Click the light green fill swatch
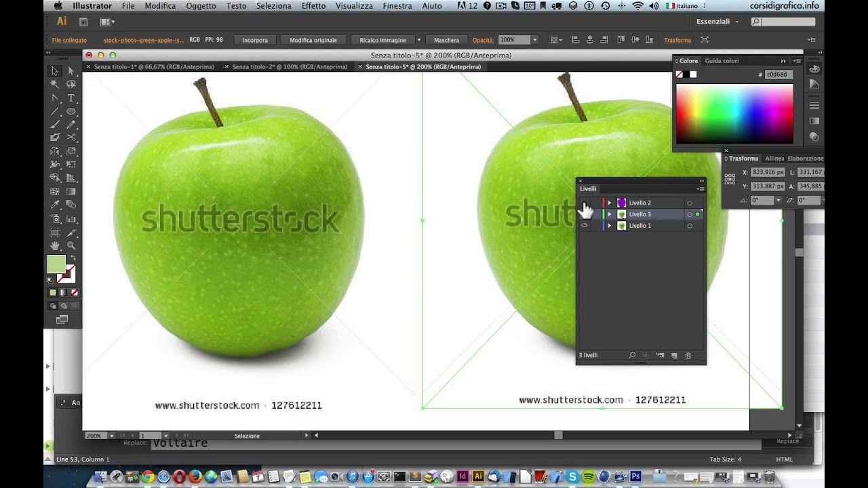The height and width of the screenshot is (488, 868). tap(56, 264)
